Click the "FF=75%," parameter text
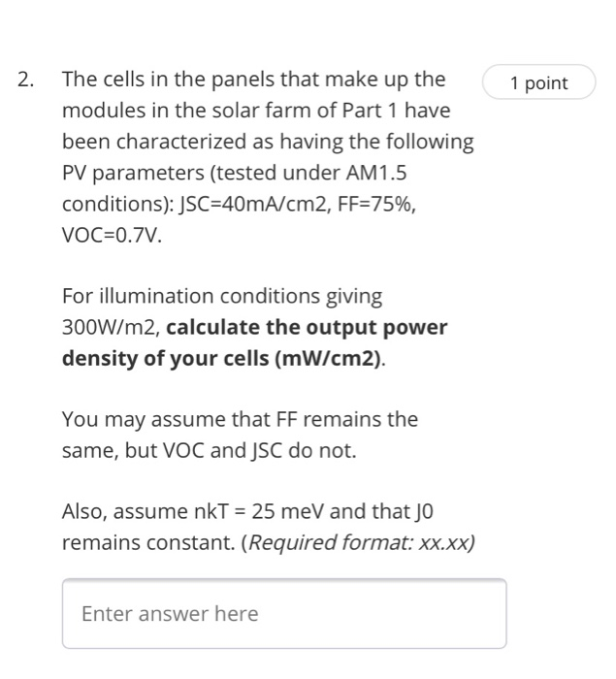Viewport: 616px width, 679px height. click(x=376, y=204)
